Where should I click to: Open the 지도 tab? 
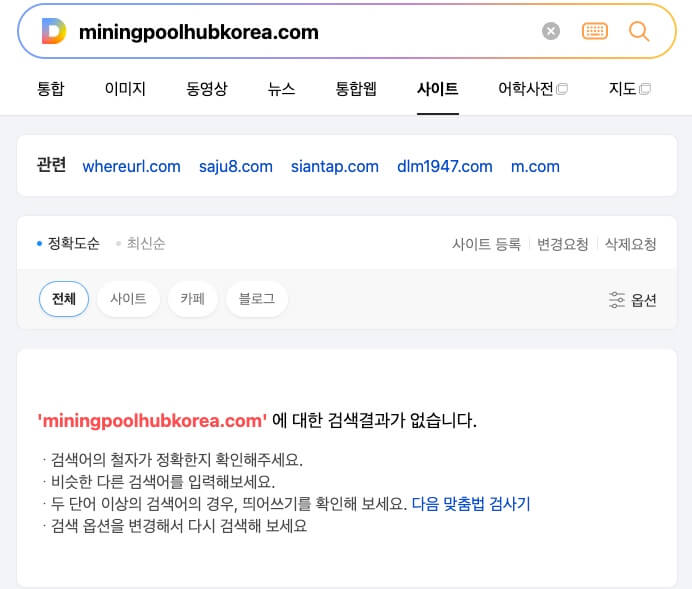(x=630, y=89)
